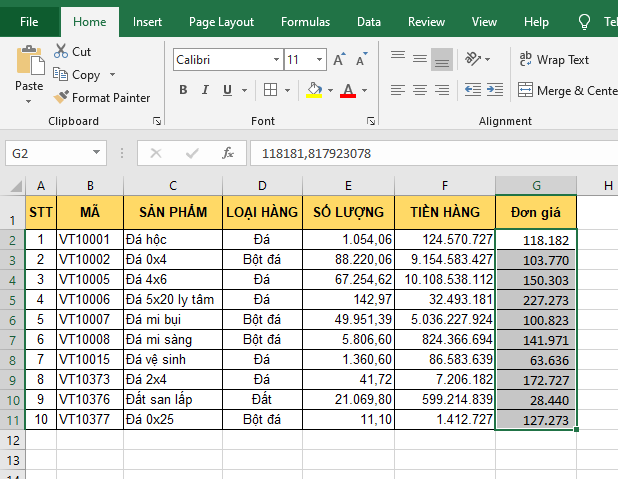This screenshot has height=479, width=618.
Task: Open the File menu
Action: pyautogui.click(x=30, y=21)
